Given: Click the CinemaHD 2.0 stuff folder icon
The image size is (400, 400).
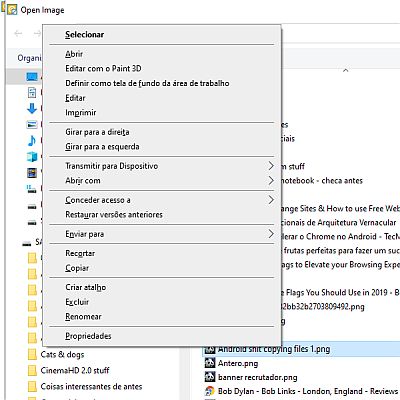Looking at the screenshot, I should (32, 370).
